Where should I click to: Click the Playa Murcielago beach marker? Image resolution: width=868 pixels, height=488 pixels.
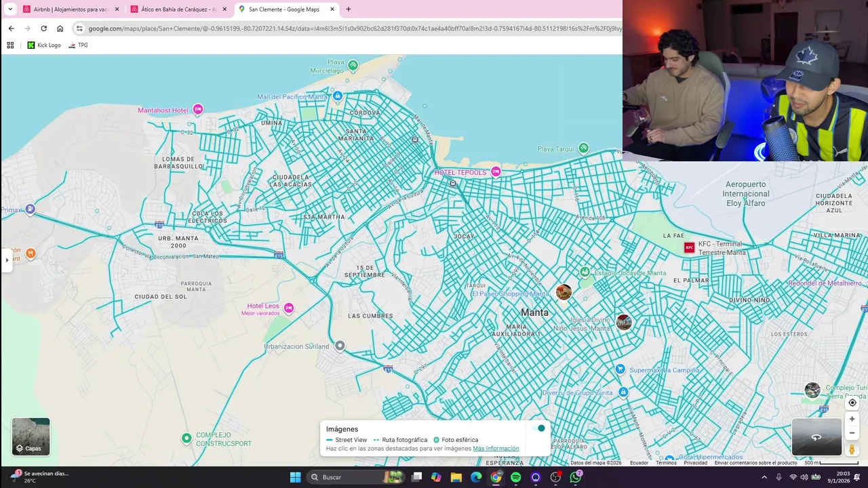tap(353, 65)
